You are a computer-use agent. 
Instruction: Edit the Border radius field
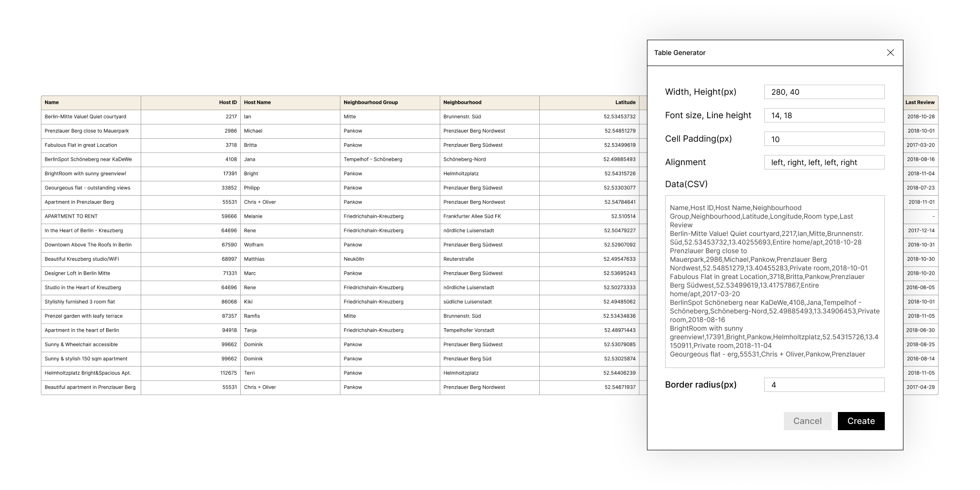[824, 385]
